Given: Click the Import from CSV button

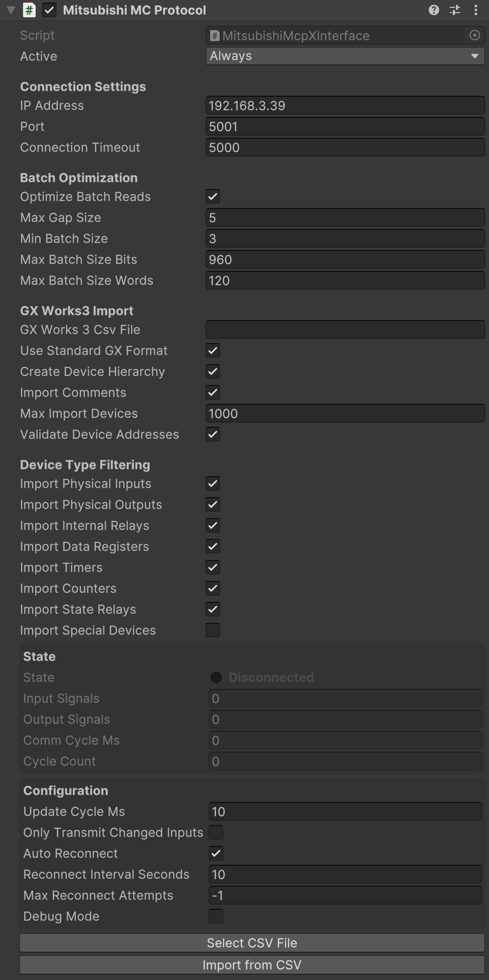Looking at the screenshot, I should click(x=252, y=965).
